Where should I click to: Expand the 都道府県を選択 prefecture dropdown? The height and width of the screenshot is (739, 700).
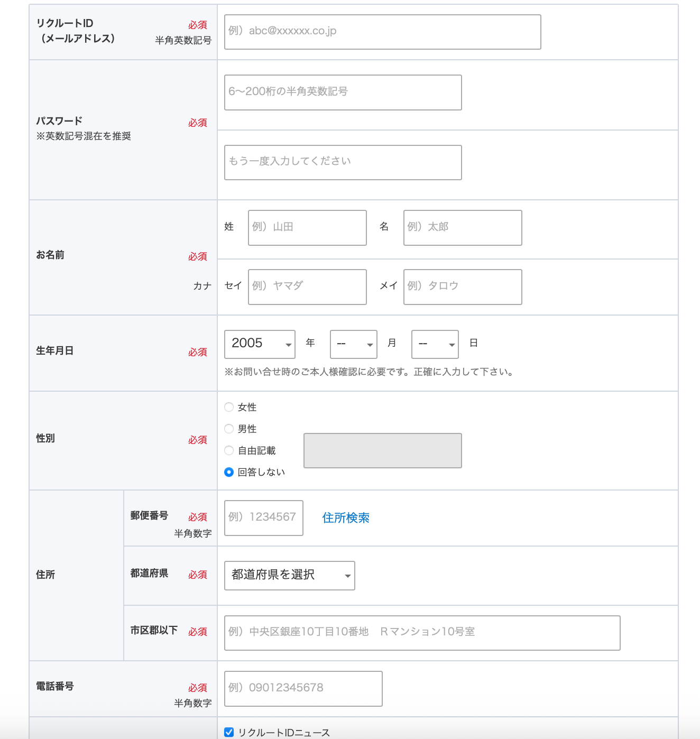[x=289, y=575]
